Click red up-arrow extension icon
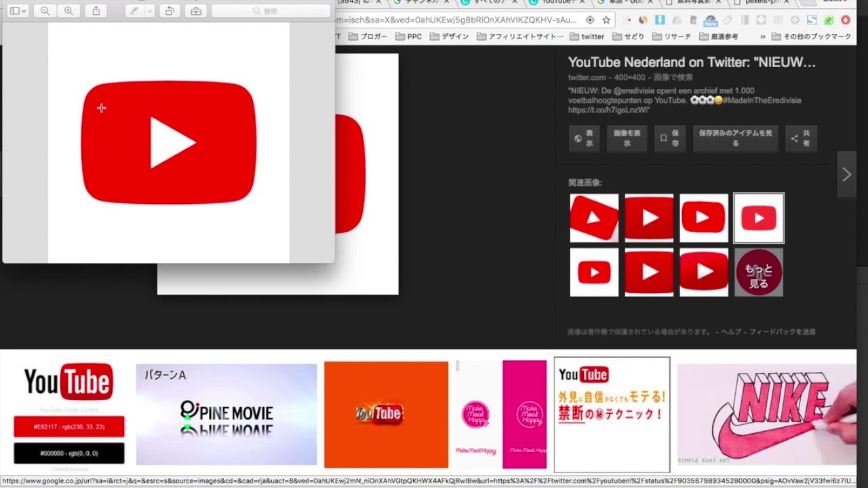 click(844, 20)
